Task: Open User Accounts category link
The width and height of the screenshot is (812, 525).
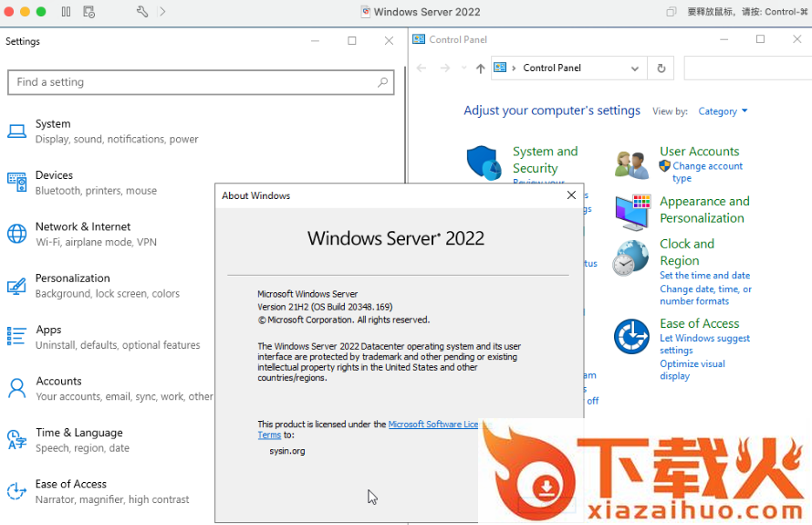Action: (699, 152)
